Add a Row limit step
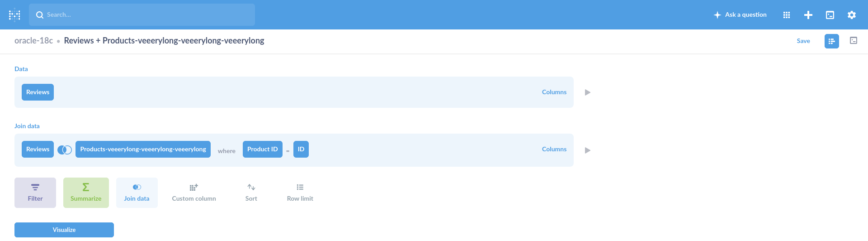 pos(300,193)
